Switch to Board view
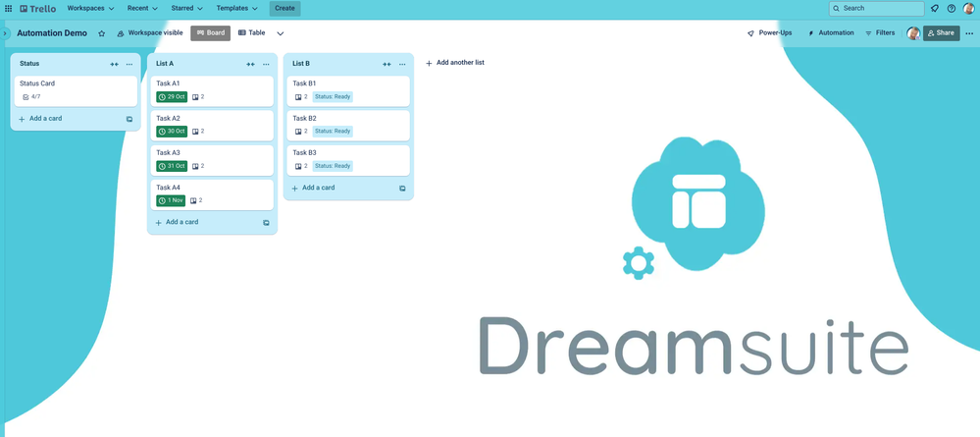980x437 pixels. click(x=211, y=33)
